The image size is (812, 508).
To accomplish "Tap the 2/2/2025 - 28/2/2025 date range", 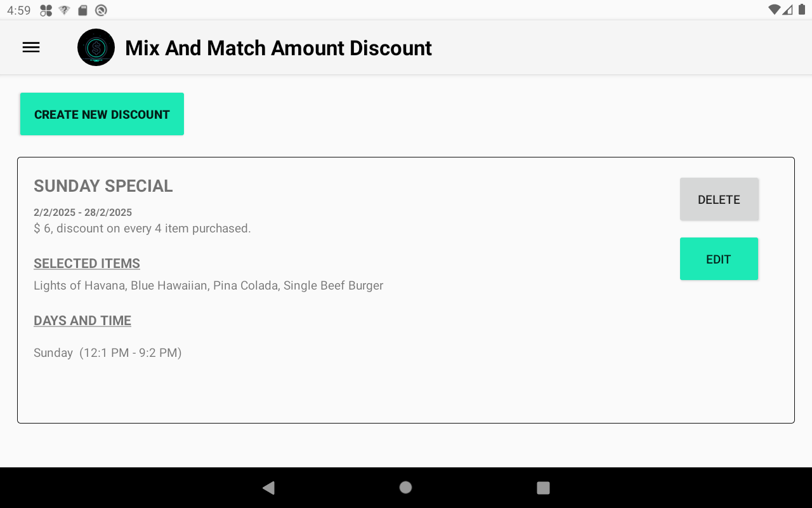I will click(83, 213).
